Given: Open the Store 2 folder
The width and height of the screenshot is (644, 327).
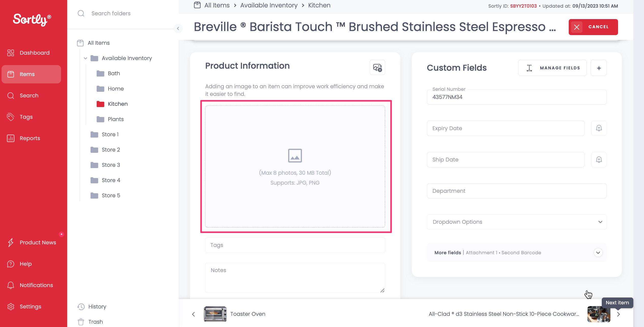Looking at the screenshot, I should click(x=111, y=150).
